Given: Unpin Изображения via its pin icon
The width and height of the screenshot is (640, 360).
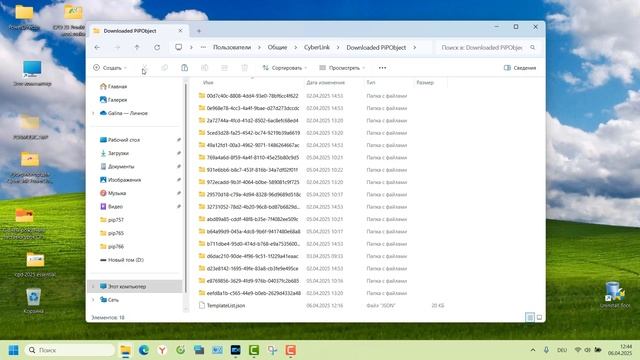Looking at the screenshot, I should tap(179, 180).
